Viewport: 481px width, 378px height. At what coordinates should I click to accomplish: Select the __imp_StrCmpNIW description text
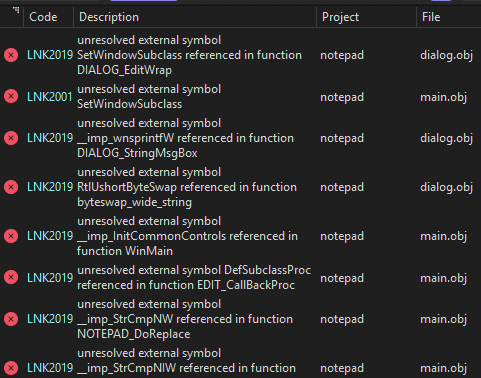pos(186,361)
